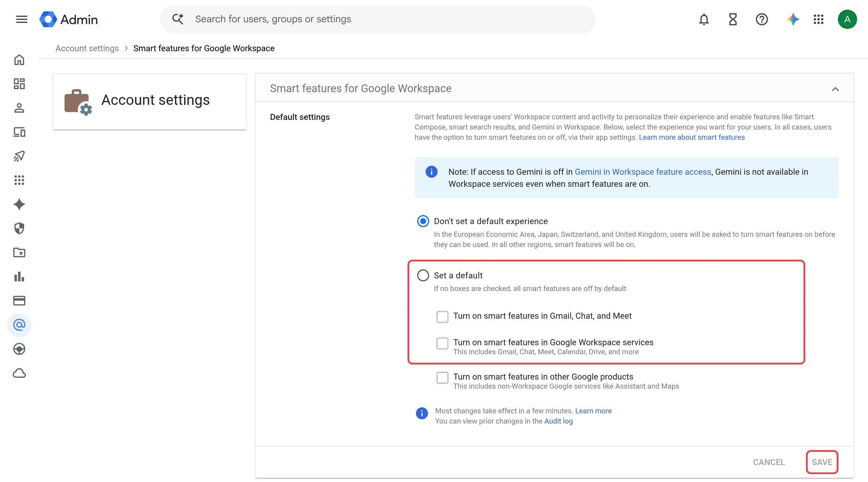This screenshot has width=868, height=482.
Task: Open Generative AI sparkle in sidebar
Action: 19,204
